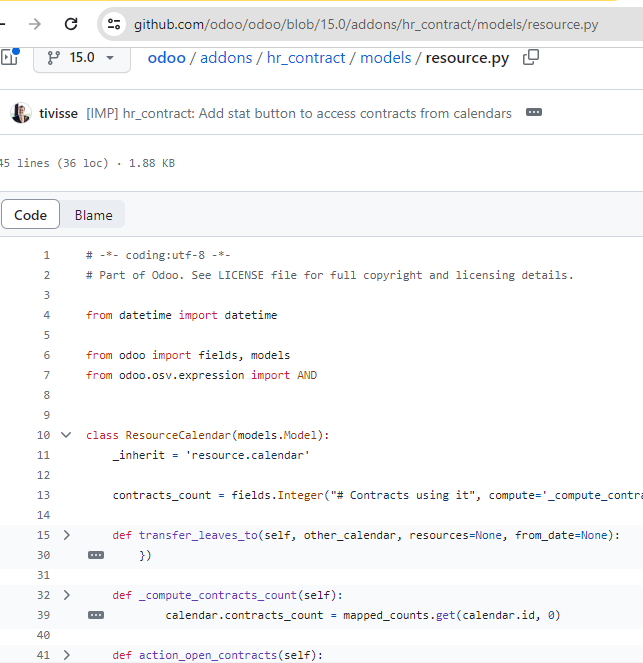This screenshot has width=643, height=663.
Task: Click the action_open_contracts function name
Action: pyautogui.click(x=208, y=655)
